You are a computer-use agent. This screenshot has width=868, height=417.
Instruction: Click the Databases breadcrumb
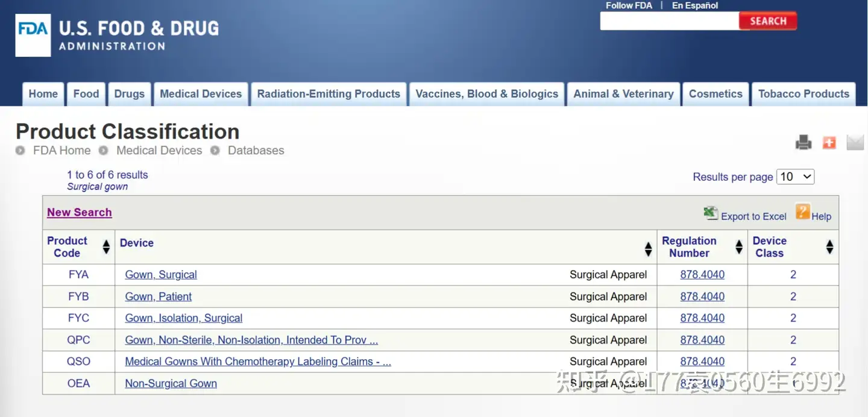256,151
